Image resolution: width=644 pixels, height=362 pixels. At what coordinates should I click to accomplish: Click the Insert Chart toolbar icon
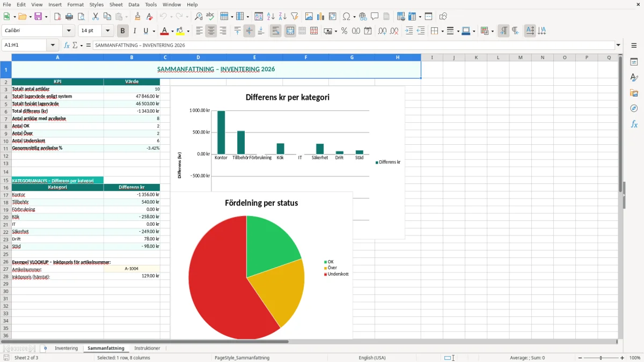pyautogui.click(x=320, y=17)
